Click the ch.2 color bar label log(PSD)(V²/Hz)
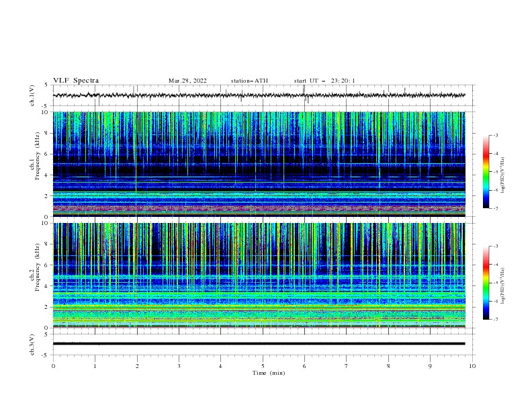Image resolution: width=532 pixels, height=411 pixels. pyautogui.click(x=502, y=286)
